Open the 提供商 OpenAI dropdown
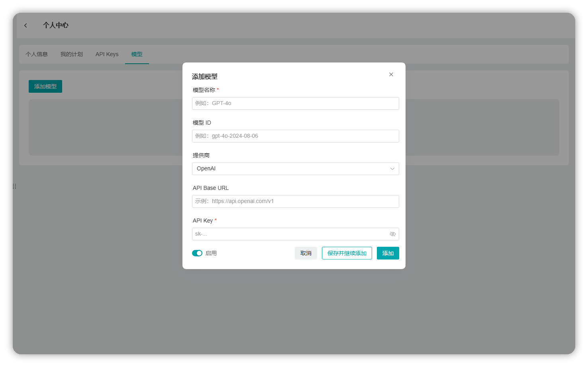The height and width of the screenshot is (367, 588). (x=296, y=169)
